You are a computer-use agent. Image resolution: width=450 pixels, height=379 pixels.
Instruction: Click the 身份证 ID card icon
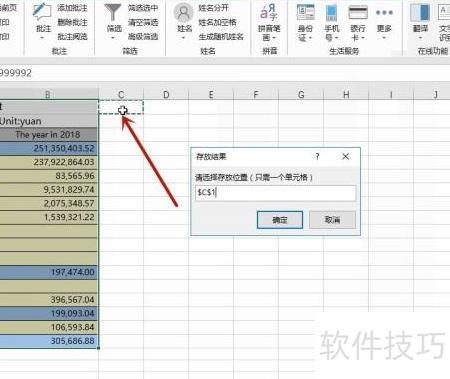pos(305,13)
